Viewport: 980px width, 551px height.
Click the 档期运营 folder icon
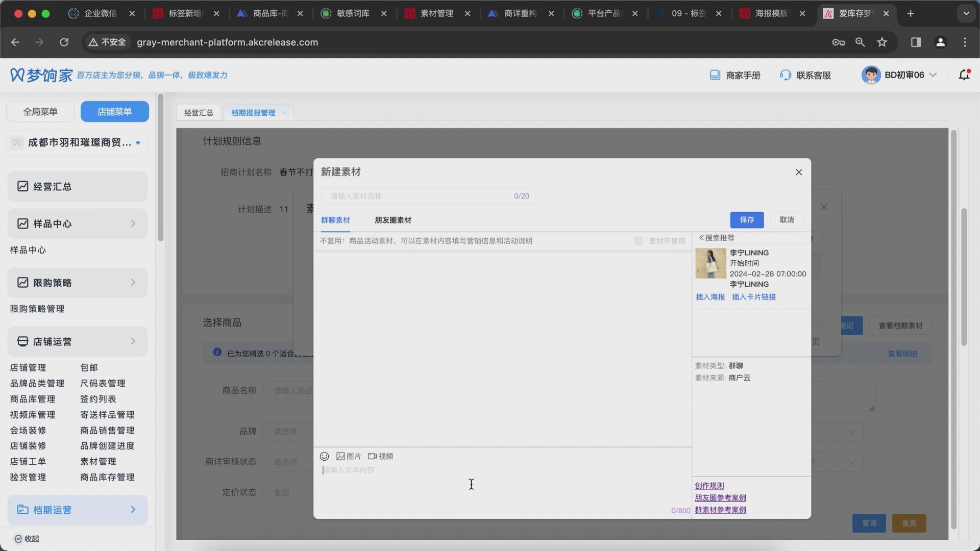[23, 509]
